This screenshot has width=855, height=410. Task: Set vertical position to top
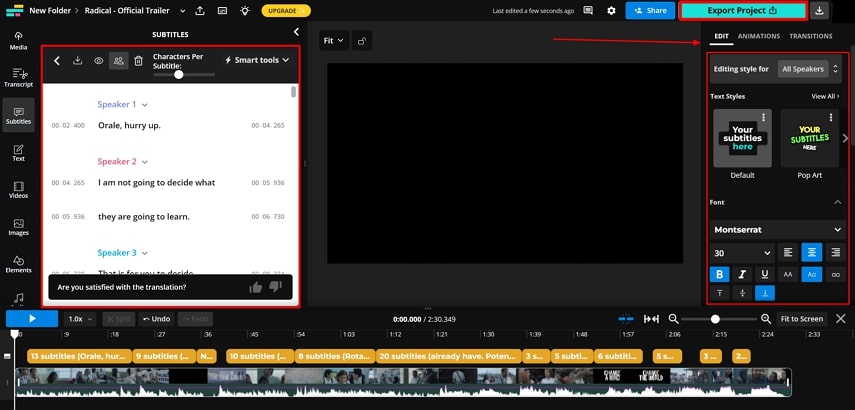tap(719, 293)
